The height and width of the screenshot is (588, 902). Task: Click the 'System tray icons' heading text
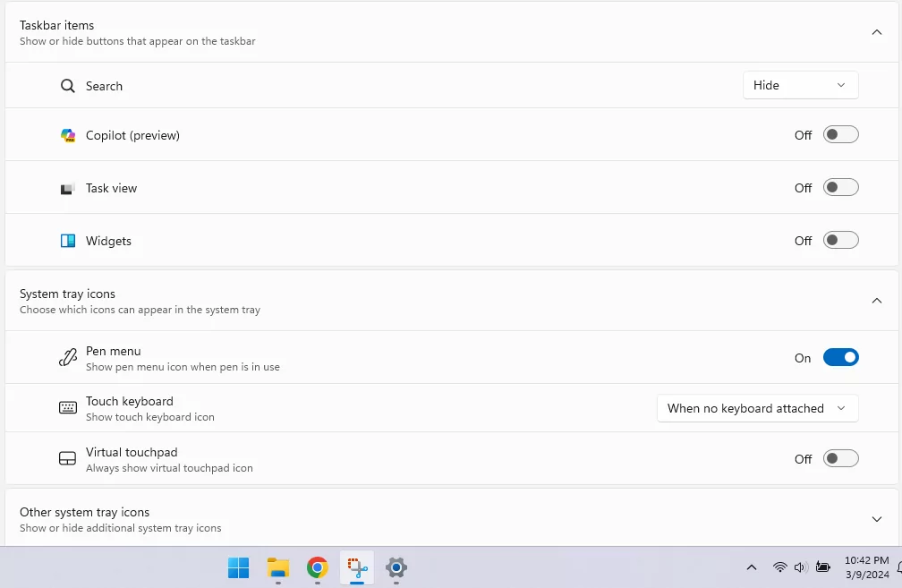pos(67,294)
